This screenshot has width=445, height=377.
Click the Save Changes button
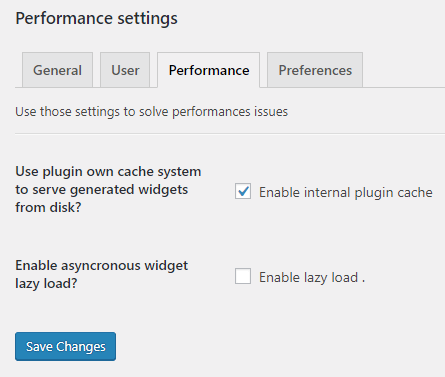(65, 346)
